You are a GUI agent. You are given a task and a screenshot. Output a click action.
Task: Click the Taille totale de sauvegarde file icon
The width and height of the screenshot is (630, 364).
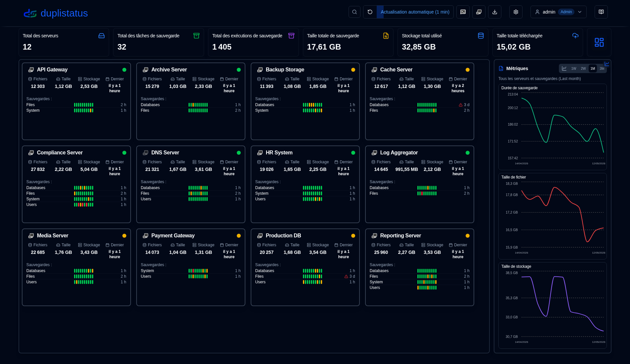386,36
